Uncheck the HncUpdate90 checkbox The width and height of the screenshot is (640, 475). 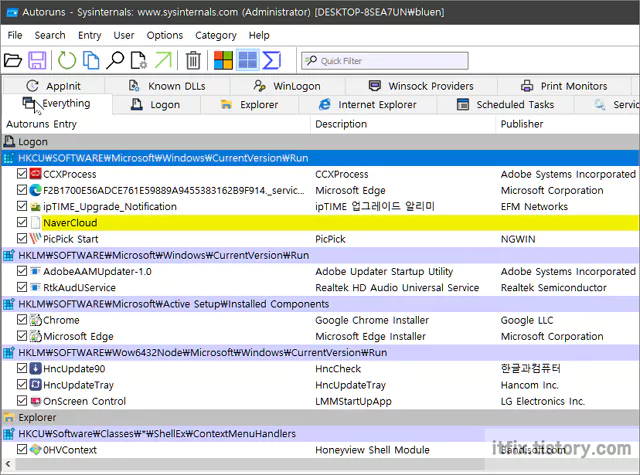point(22,368)
